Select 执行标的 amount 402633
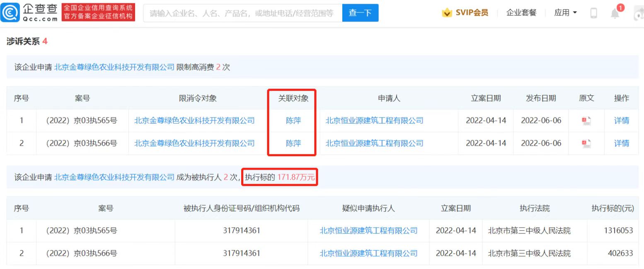Image resolution: width=644 pixels, height=269 pixels. pyautogui.click(x=620, y=253)
